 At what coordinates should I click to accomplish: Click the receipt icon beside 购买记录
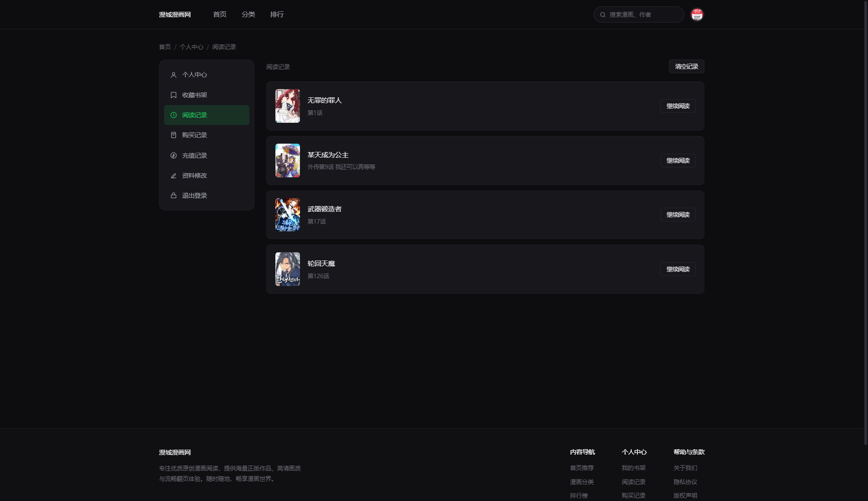[x=173, y=135]
